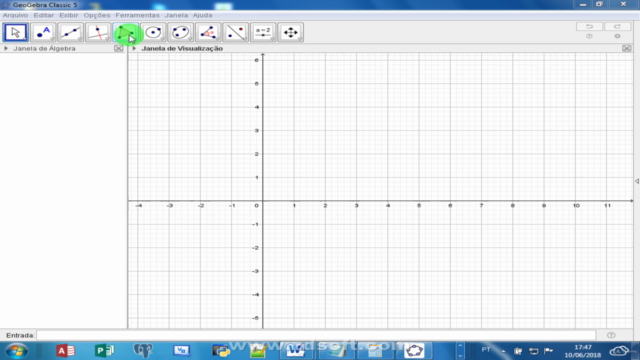This screenshot has height=360, width=640.
Task: Open Editar menu
Action: pyautogui.click(x=44, y=15)
